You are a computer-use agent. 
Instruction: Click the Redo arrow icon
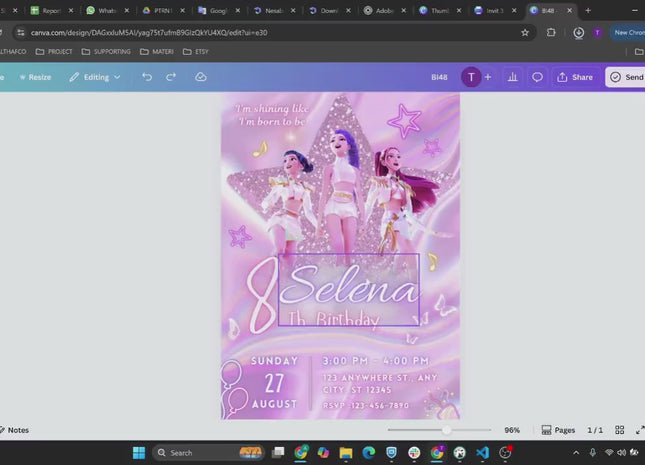[171, 77]
